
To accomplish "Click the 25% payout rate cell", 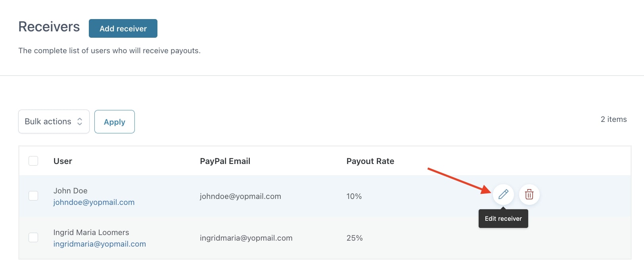I will click(x=355, y=238).
